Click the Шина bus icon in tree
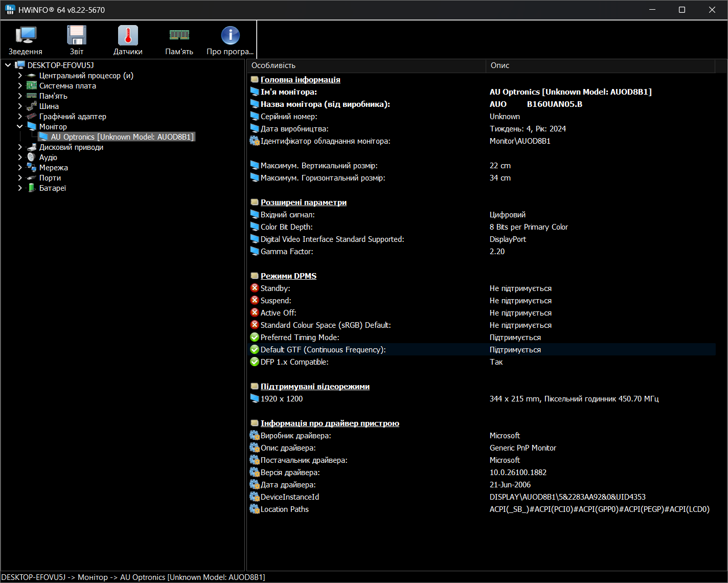The width and height of the screenshot is (728, 583). pos(32,106)
